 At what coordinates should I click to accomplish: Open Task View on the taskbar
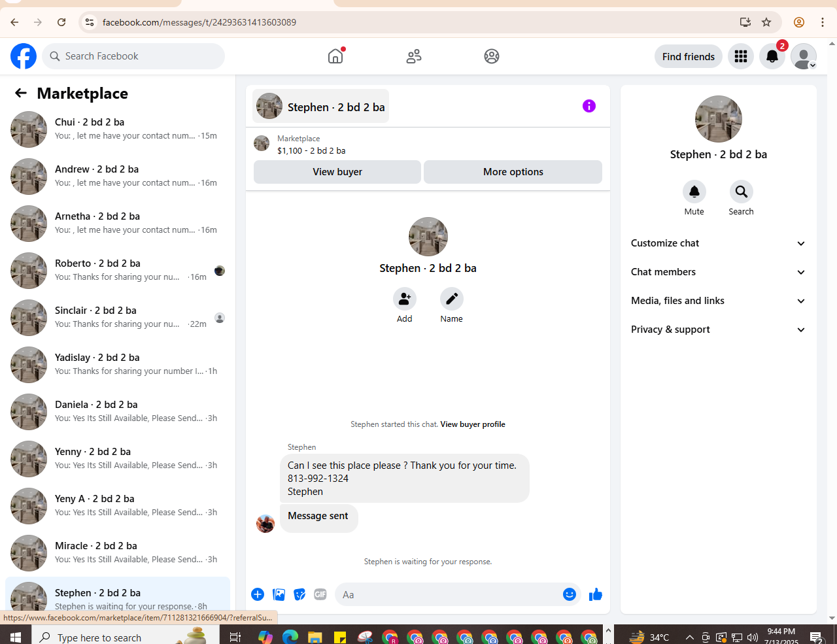tap(235, 637)
